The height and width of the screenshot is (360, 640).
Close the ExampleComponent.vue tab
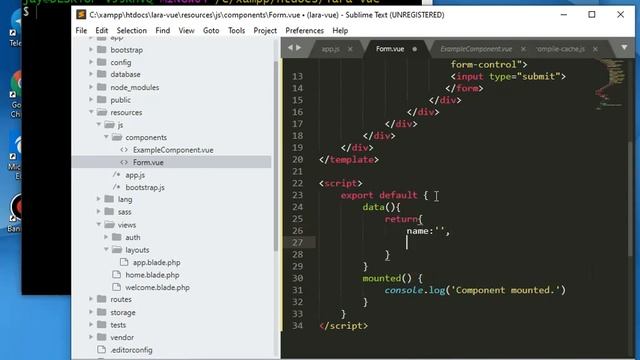[523, 49]
